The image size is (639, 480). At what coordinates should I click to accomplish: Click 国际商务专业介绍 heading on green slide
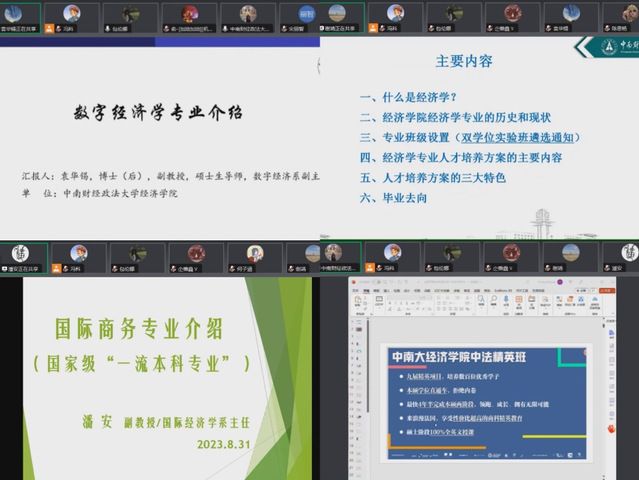pyautogui.click(x=148, y=328)
